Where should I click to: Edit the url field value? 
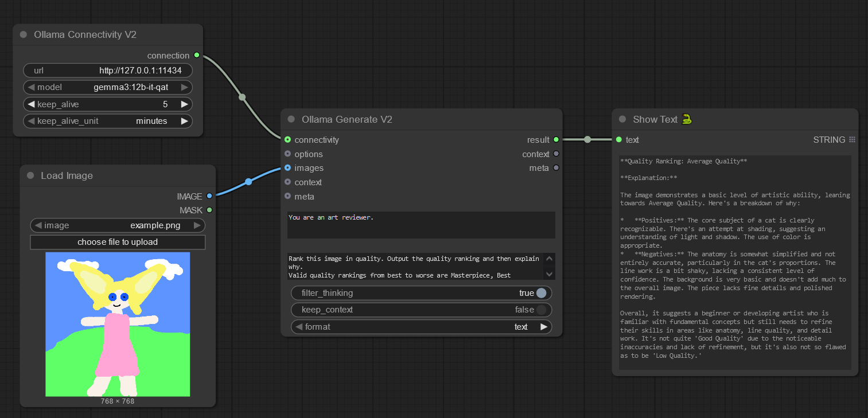coord(107,71)
